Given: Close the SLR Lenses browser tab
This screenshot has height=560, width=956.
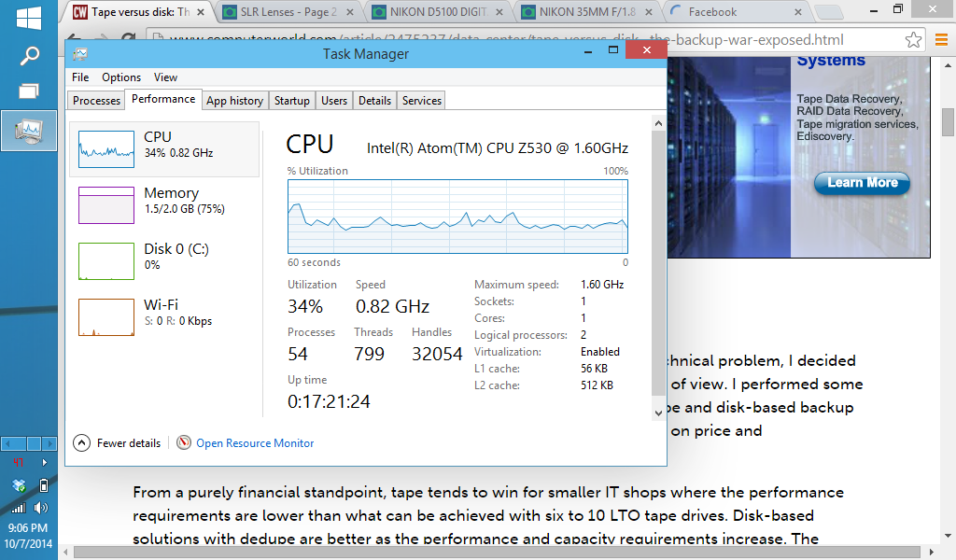Looking at the screenshot, I should pyautogui.click(x=350, y=12).
